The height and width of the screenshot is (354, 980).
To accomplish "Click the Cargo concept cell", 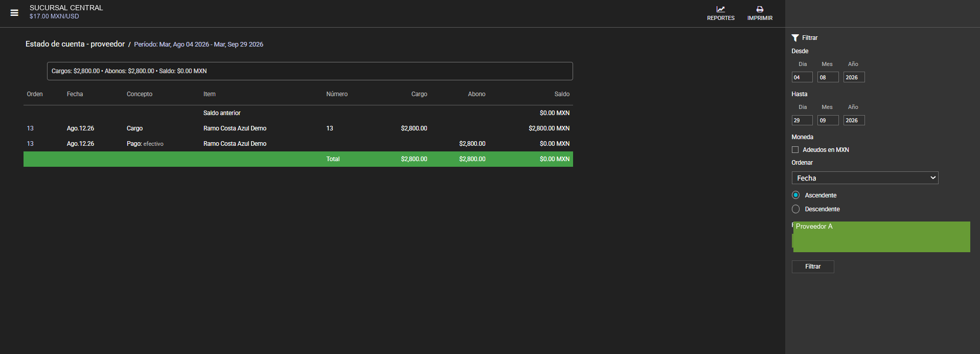I will pos(135,128).
